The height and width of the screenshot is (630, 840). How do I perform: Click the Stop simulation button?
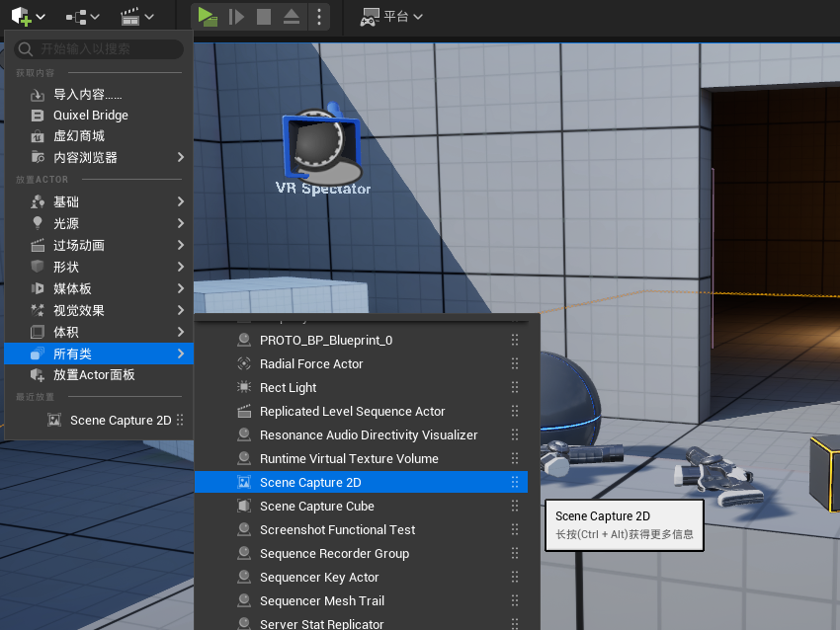click(264, 17)
